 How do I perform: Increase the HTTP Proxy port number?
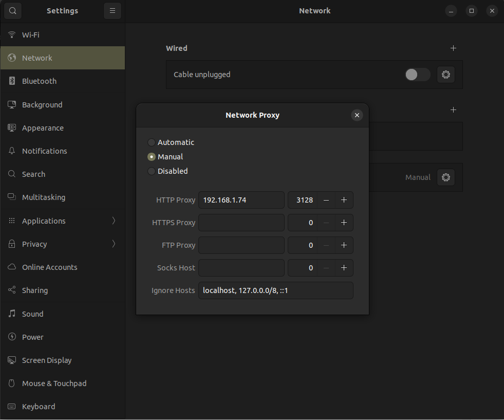click(344, 200)
